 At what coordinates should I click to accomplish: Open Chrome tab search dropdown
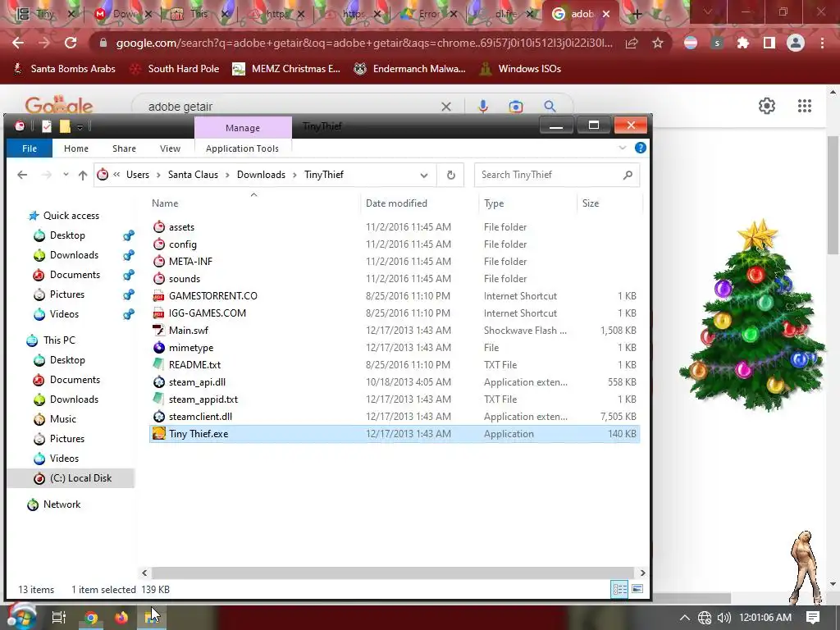pos(707,12)
